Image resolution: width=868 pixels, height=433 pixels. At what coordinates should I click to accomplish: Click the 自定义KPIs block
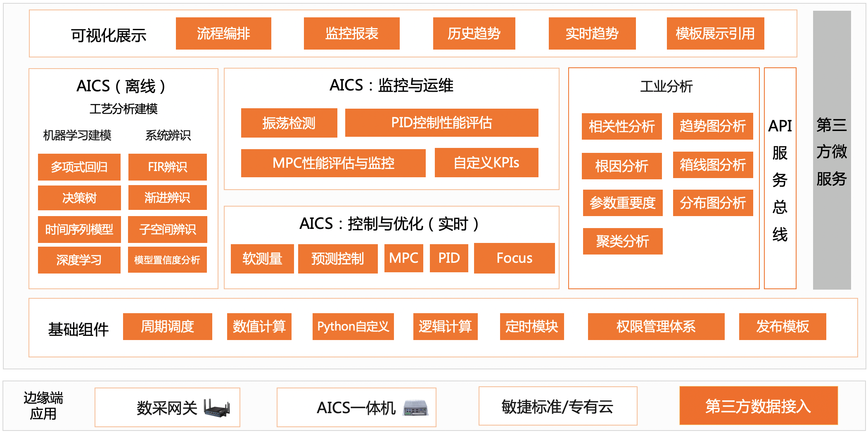point(486,163)
